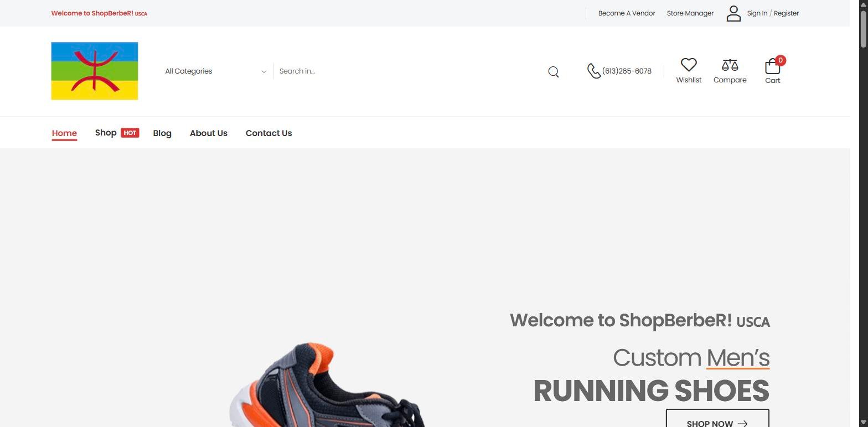Click the red cart count badge
Viewport: 868px width, 427px height.
point(781,60)
